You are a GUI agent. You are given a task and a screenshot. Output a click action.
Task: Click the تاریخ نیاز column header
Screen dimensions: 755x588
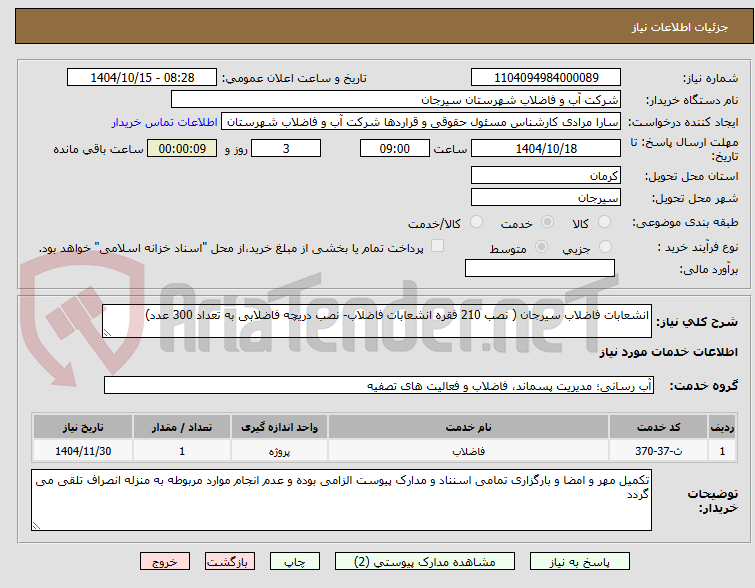[x=83, y=427]
